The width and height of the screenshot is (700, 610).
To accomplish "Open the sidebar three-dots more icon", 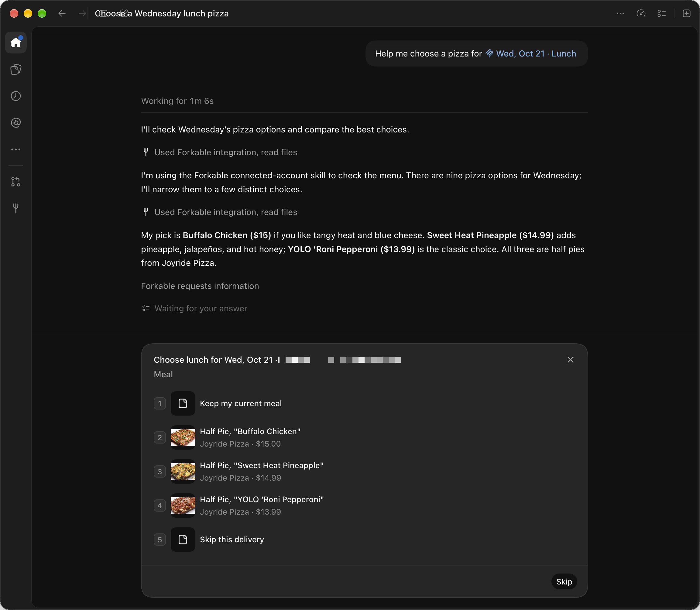I will tap(16, 149).
